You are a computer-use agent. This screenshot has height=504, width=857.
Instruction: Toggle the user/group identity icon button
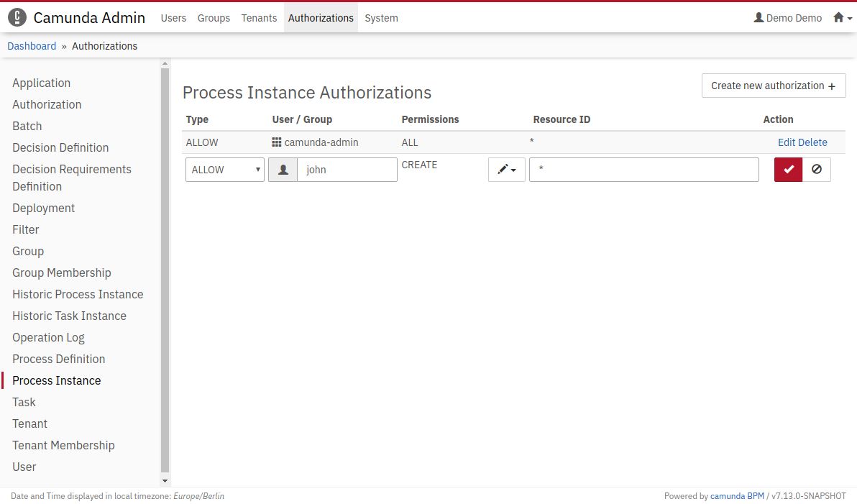point(283,170)
